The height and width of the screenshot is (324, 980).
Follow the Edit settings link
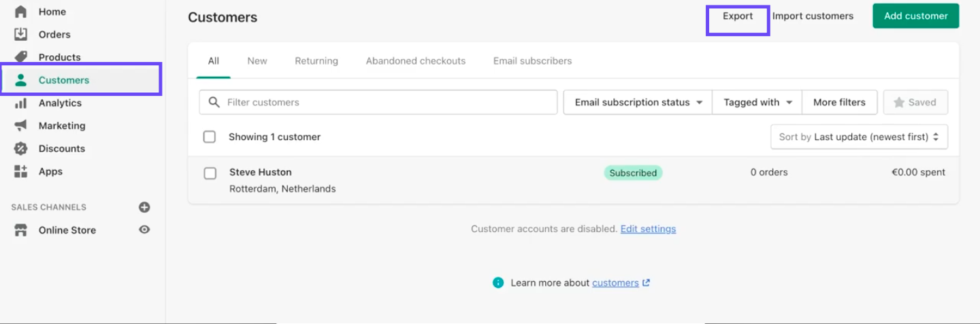pos(648,229)
